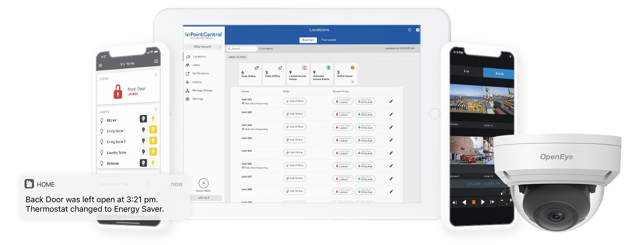Click the refresh icon in Locations header
Screen dimensions: 644x245
(x=410, y=30)
